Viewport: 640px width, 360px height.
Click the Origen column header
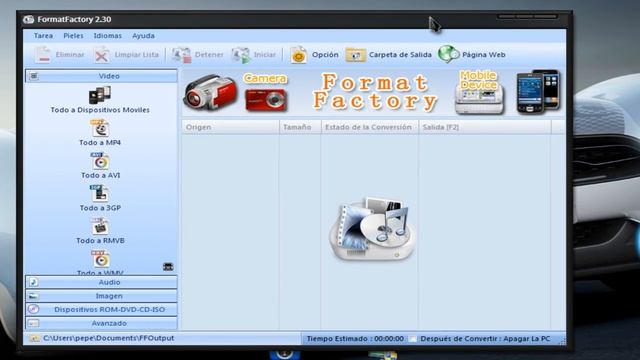(231, 127)
